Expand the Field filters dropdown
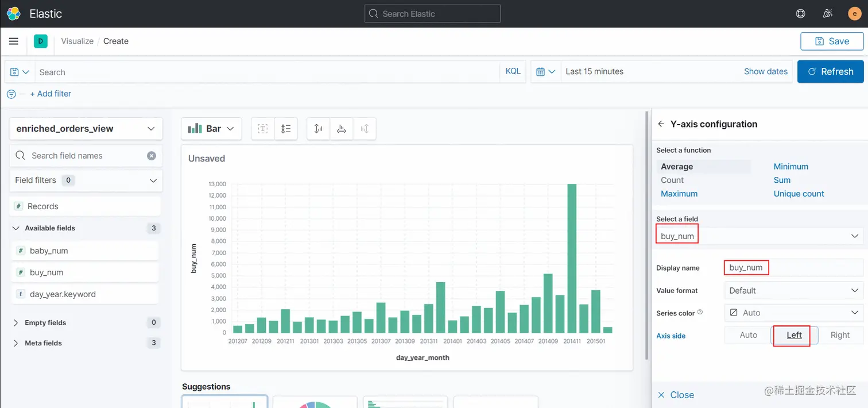 pos(86,180)
